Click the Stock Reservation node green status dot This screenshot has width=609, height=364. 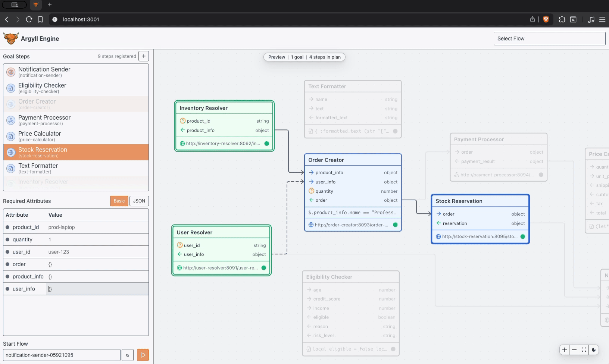click(522, 236)
